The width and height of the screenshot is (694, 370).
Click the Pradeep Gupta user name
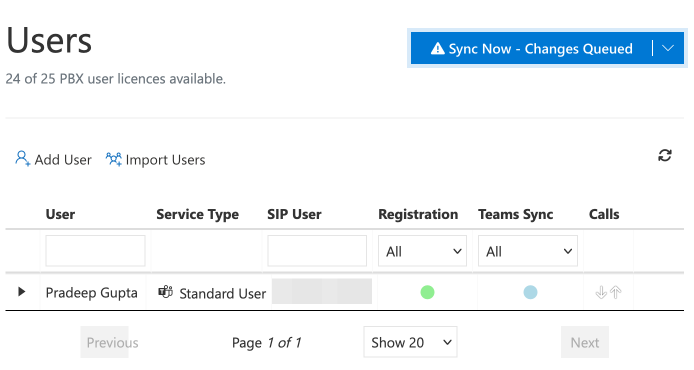click(x=92, y=293)
